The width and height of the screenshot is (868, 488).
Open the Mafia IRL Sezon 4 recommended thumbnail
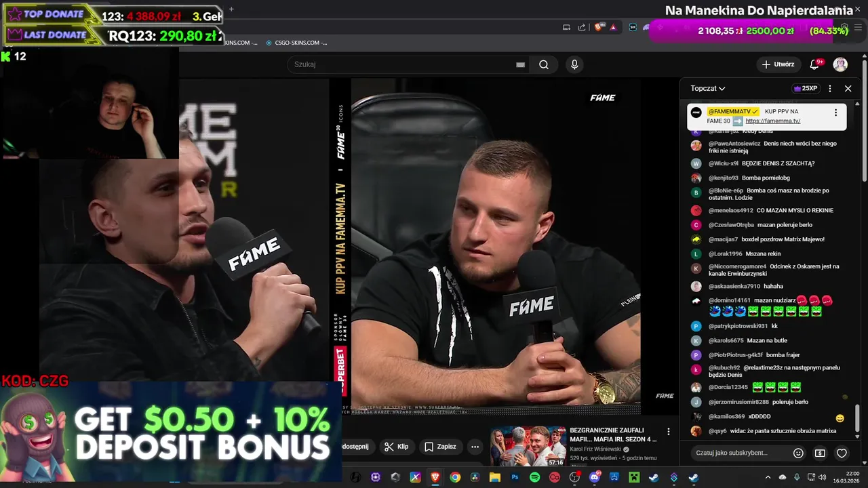[528, 446]
